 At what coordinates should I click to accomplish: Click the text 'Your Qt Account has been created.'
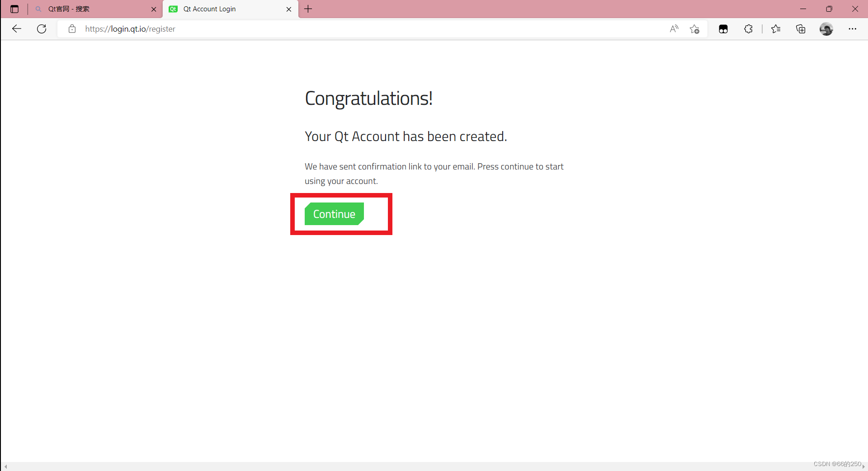click(x=406, y=137)
